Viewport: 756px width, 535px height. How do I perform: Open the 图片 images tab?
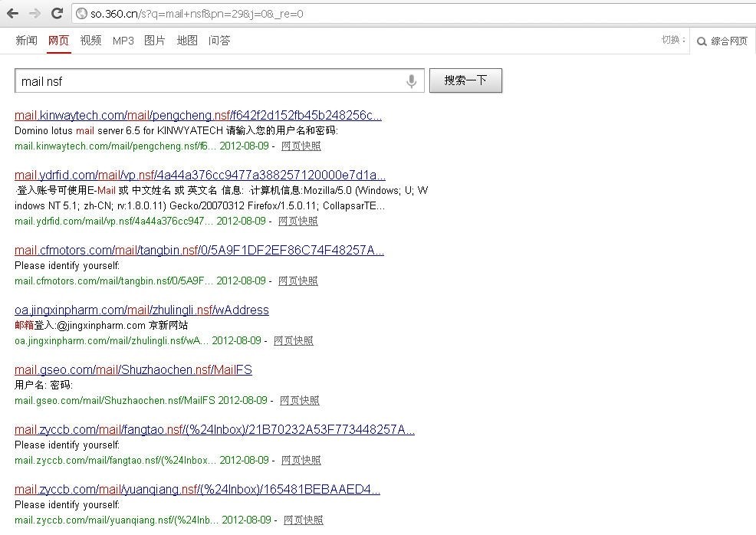155,41
